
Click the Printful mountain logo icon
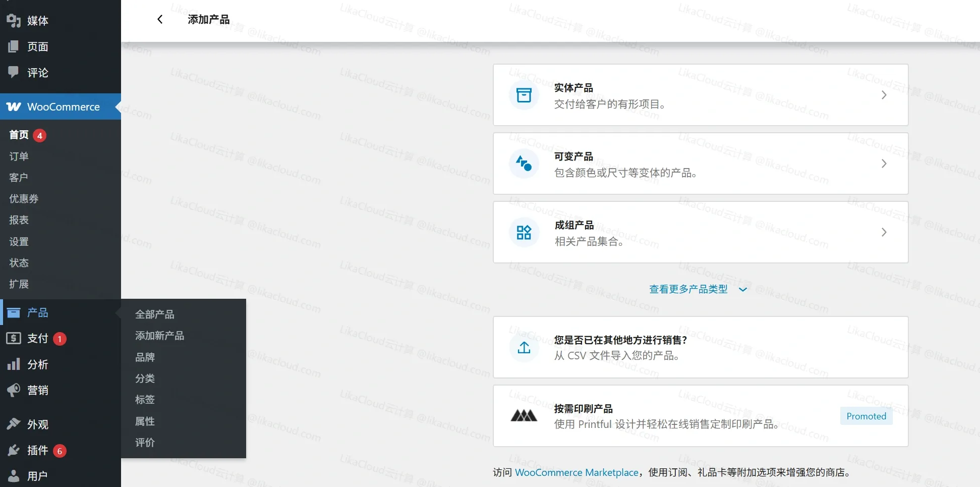(x=524, y=416)
